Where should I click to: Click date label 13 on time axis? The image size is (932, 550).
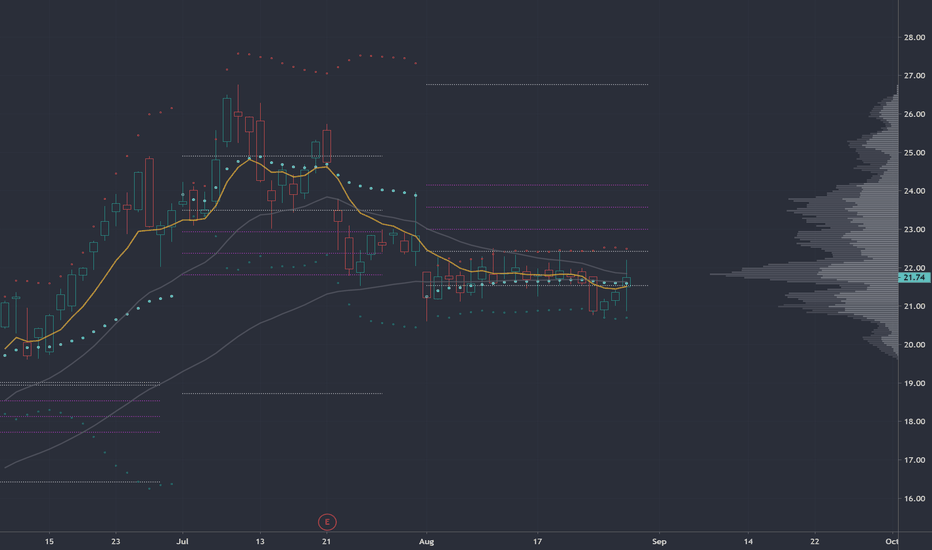(x=260, y=542)
